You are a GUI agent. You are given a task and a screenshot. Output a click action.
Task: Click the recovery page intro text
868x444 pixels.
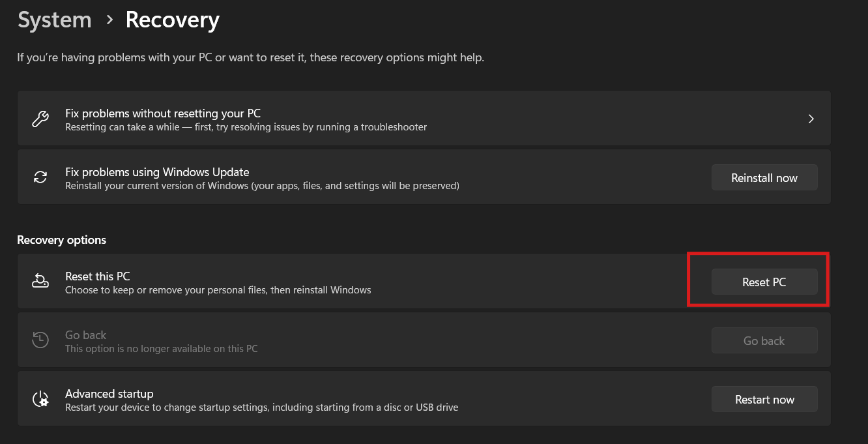coord(250,57)
